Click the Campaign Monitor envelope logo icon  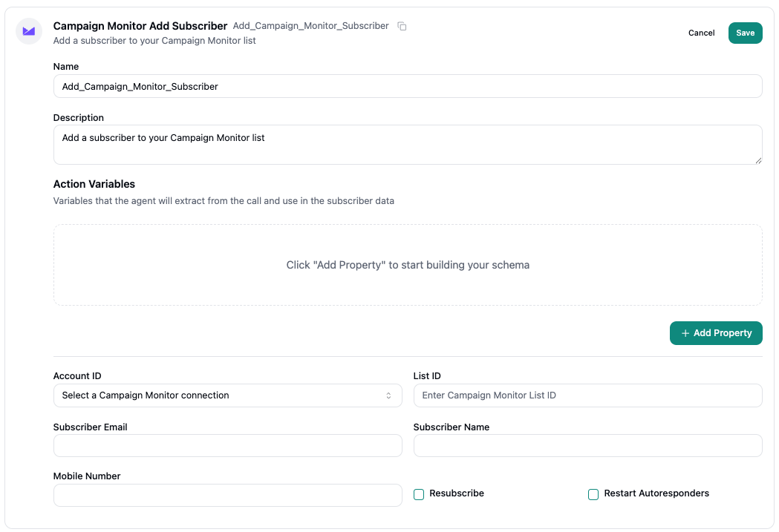[29, 31]
